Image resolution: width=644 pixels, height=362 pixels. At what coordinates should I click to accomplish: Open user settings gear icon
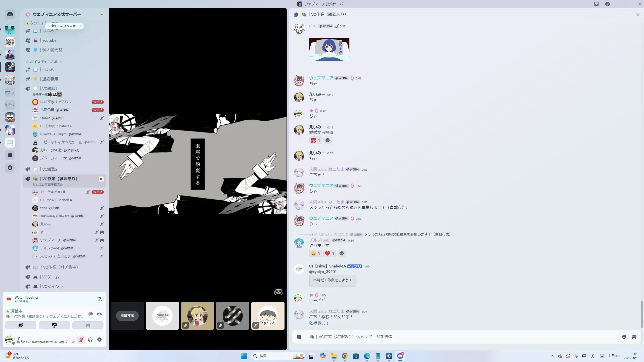(99, 340)
